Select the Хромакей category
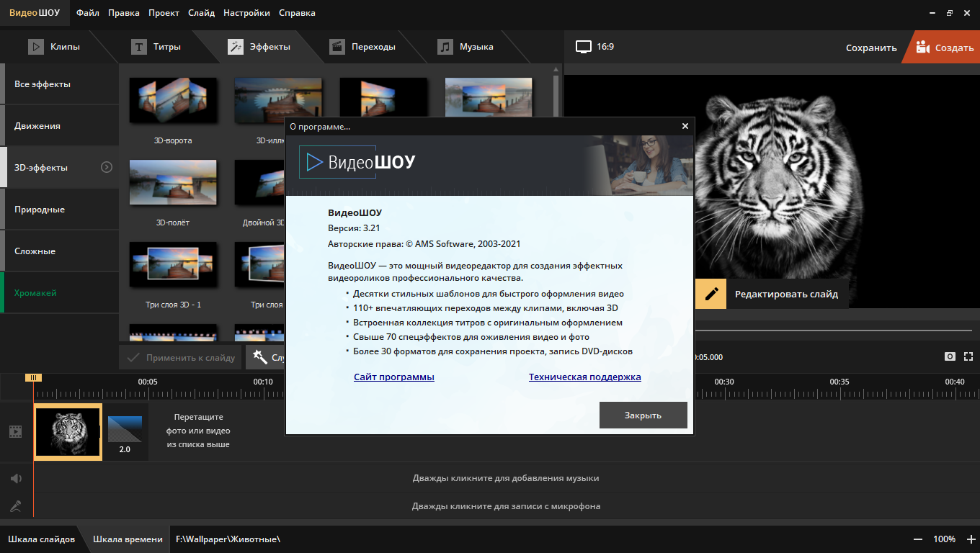Viewport: 980px width, 553px height. 59,293
